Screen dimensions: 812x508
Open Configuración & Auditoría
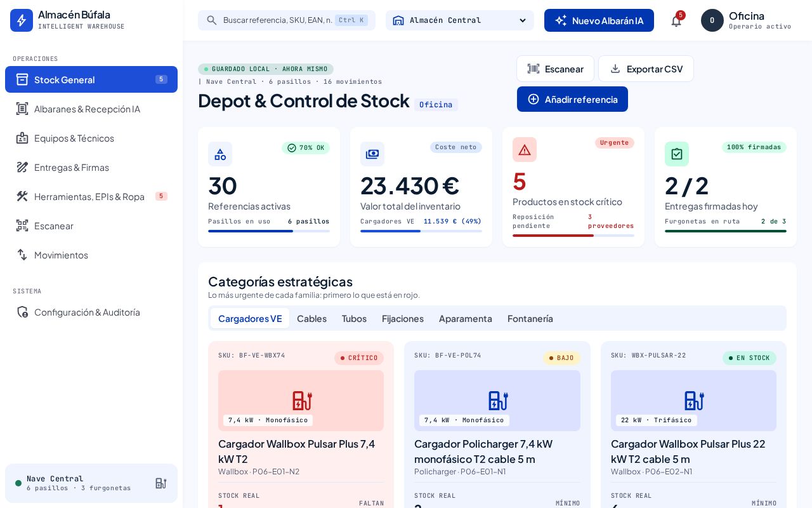91,312
